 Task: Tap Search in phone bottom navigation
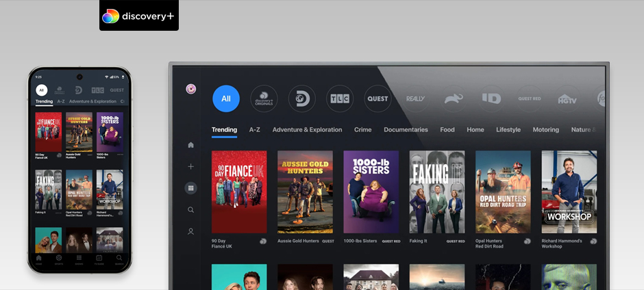coord(119,260)
